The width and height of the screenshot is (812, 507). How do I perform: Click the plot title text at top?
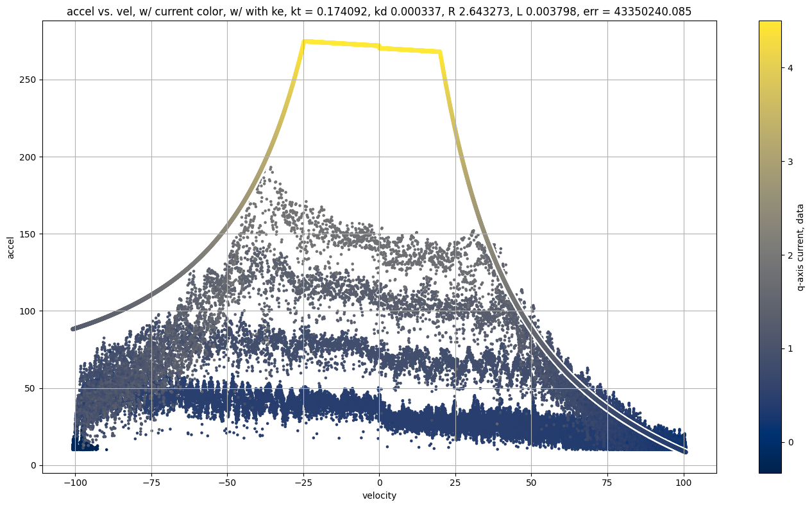click(x=378, y=11)
